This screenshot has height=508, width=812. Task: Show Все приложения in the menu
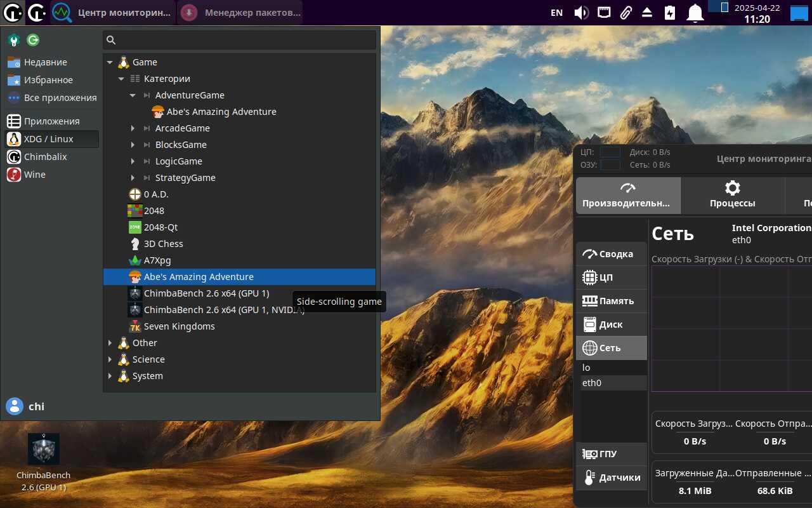(52, 98)
